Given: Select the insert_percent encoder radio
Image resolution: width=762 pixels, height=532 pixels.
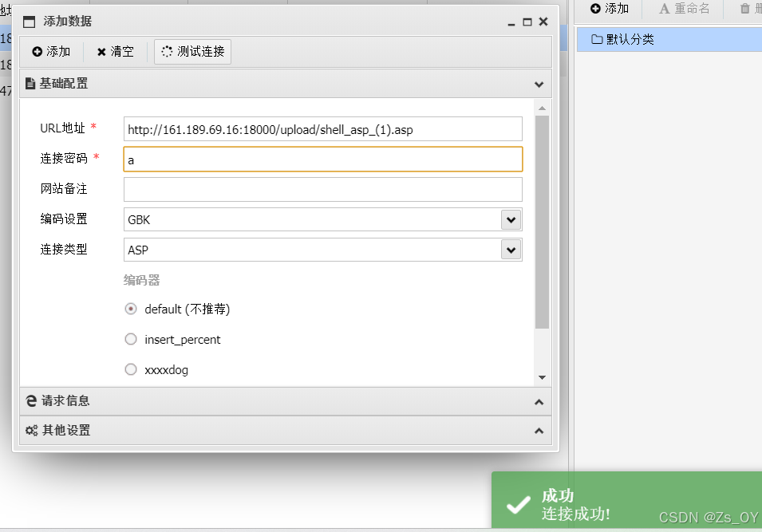Looking at the screenshot, I should point(131,339).
